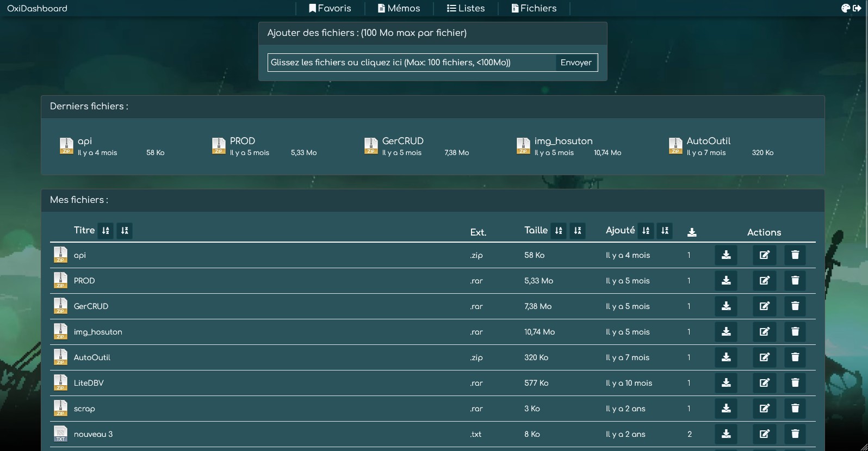The width and height of the screenshot is (868, 451).
Task: Open the Listes page
Action: click(466, 8)
